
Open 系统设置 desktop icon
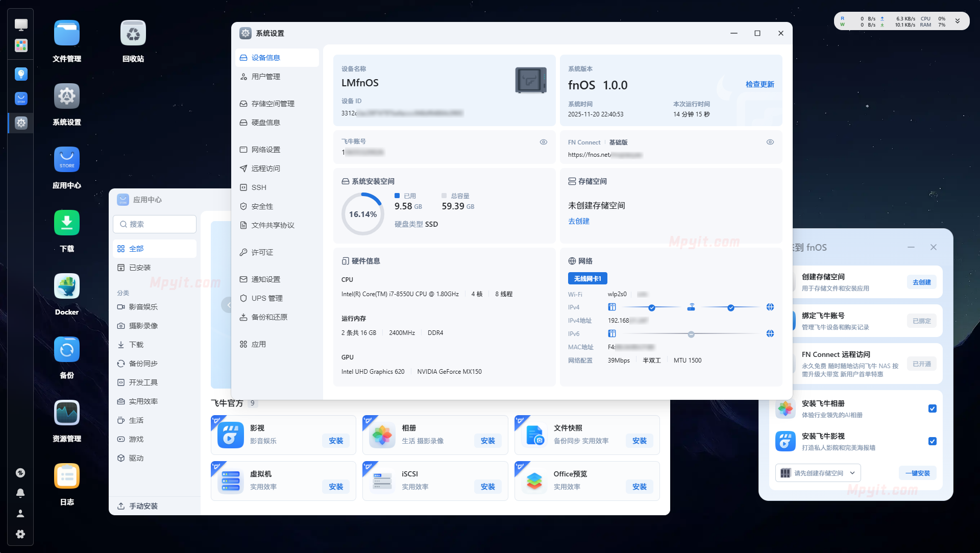click(67, 97)
